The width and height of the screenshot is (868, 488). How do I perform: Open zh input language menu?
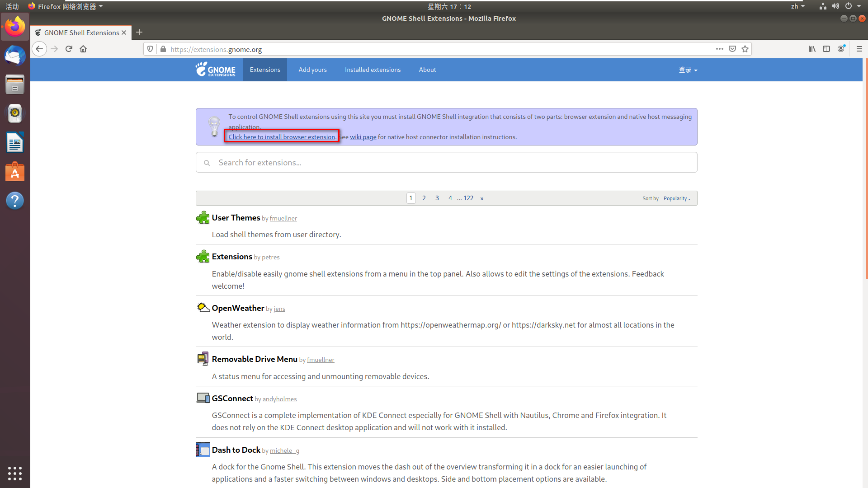[x=797, y=6]
